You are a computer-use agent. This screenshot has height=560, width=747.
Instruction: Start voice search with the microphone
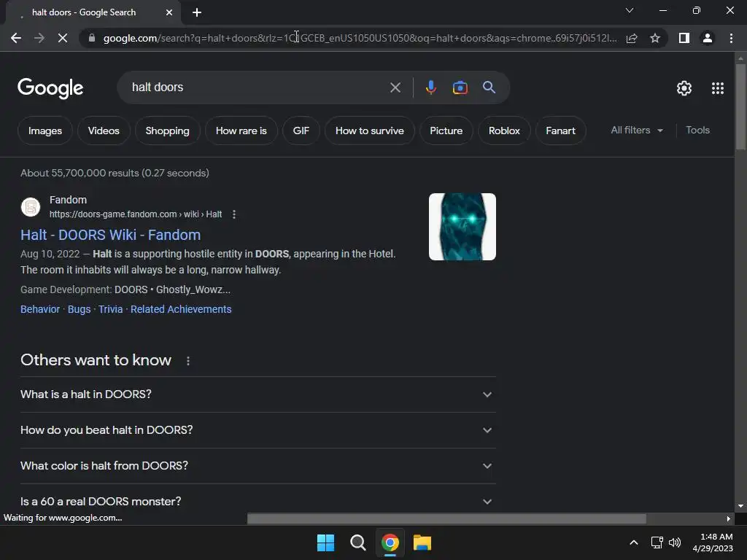click(430, 87)
